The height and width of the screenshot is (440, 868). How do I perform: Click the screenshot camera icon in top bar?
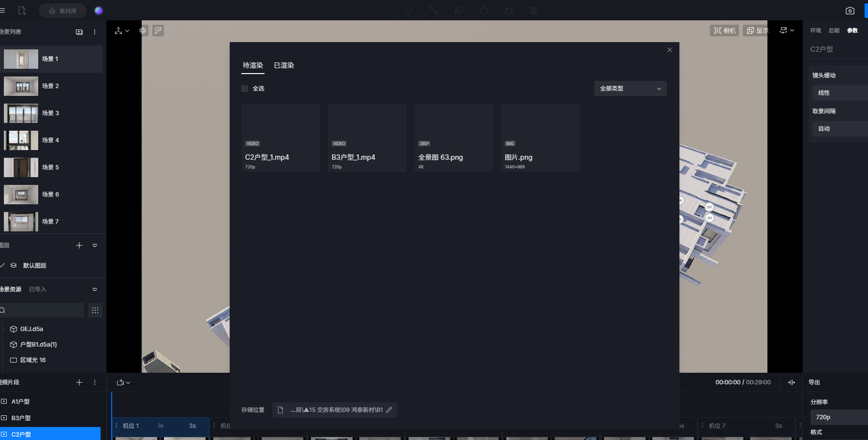tap(850, 11)
